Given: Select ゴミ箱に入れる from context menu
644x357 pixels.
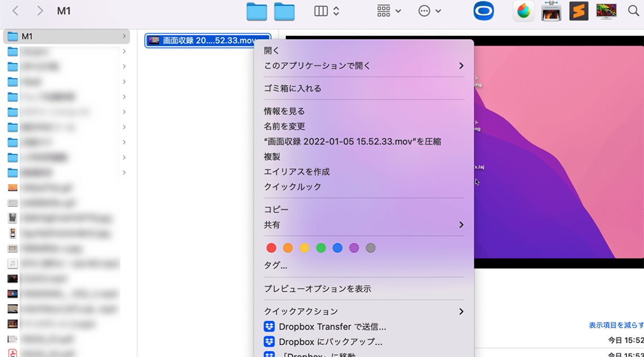Looking at the screenshot, I should click(x=292, y=88).
